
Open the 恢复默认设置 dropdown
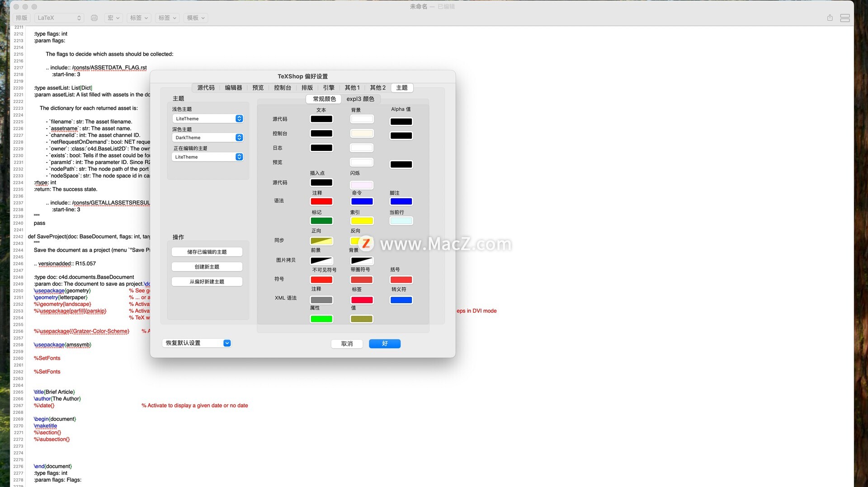197,343
